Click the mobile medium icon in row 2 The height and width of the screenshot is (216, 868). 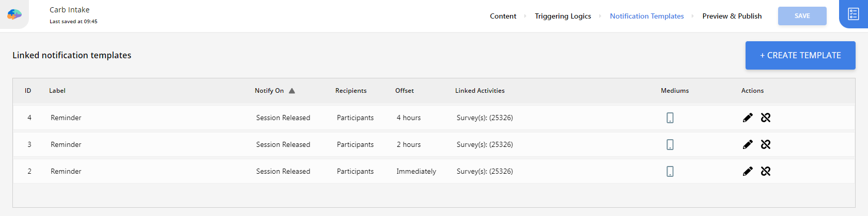coord(670,172)
